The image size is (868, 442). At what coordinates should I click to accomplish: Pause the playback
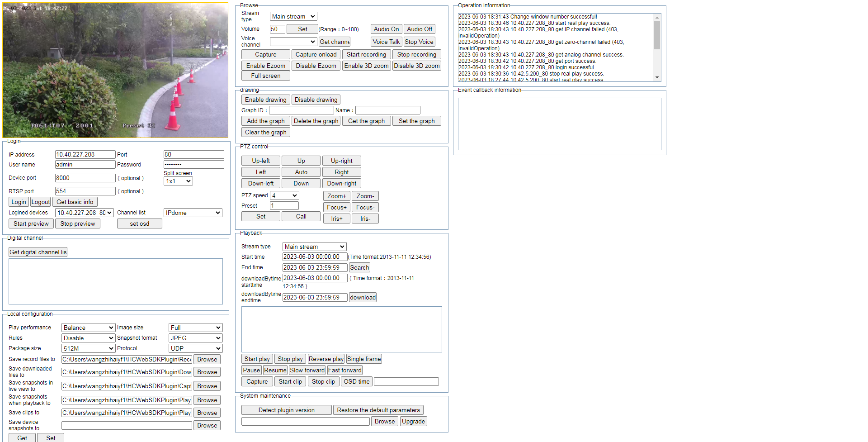(251, 370)
